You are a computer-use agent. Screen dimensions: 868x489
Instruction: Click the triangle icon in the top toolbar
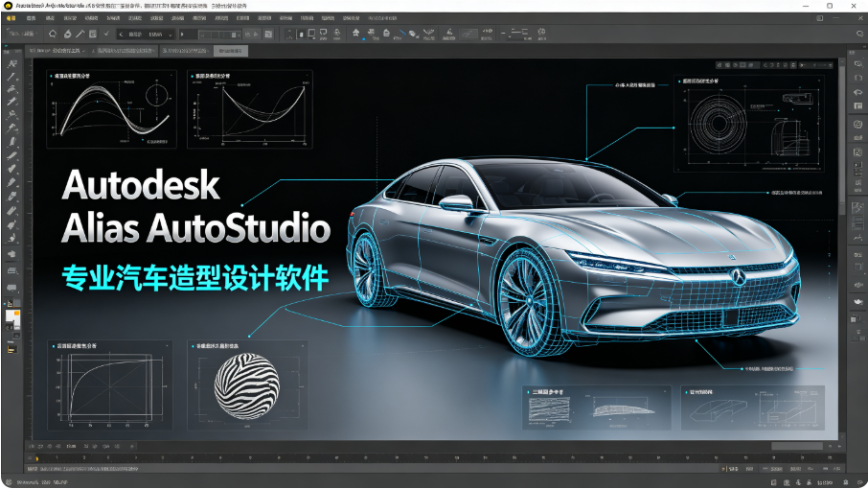[x=449, y=32]
